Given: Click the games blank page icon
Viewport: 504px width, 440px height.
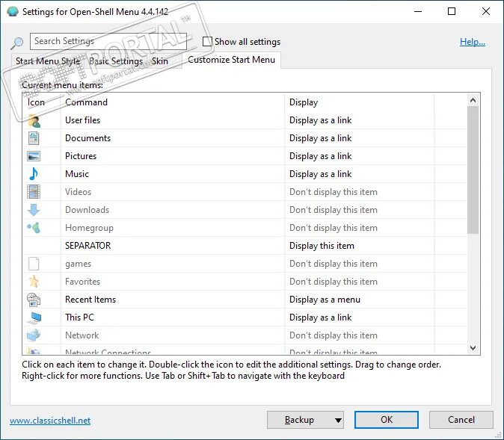Looking at the screenshot, I should tap(34, 264).
